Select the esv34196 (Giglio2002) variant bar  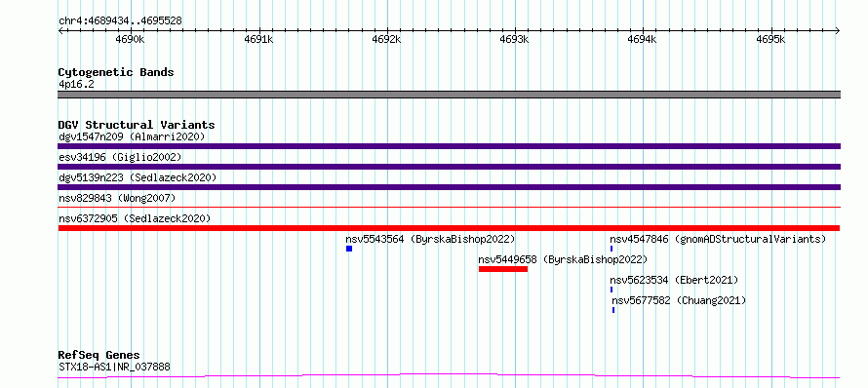click(x=449, y=167)
